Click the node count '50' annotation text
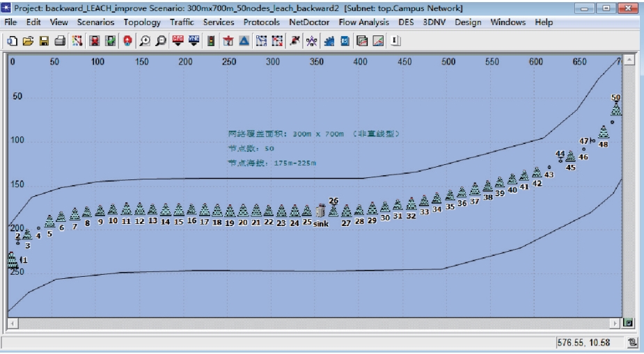The image size is (644, 354). pyautogui.click(x=269, y=149)
